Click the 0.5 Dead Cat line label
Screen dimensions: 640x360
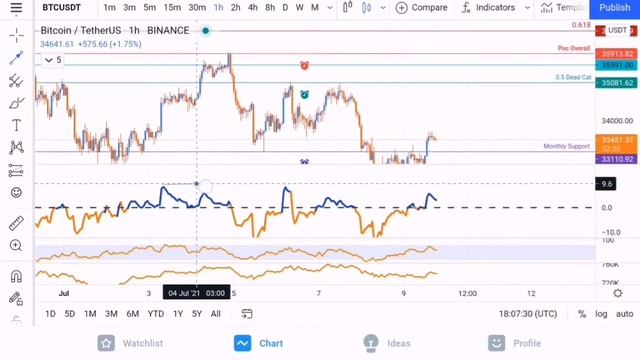[x=573, y=77]
